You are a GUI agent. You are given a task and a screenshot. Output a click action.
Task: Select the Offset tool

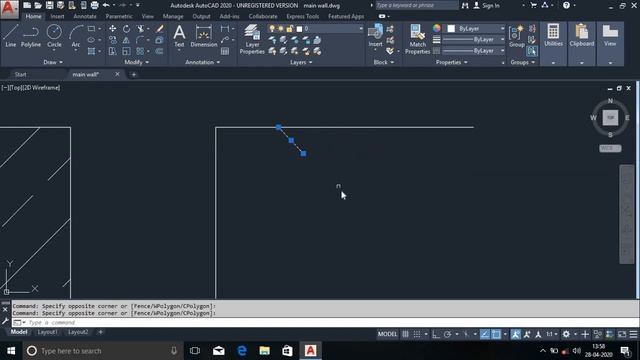pos(160,51)
